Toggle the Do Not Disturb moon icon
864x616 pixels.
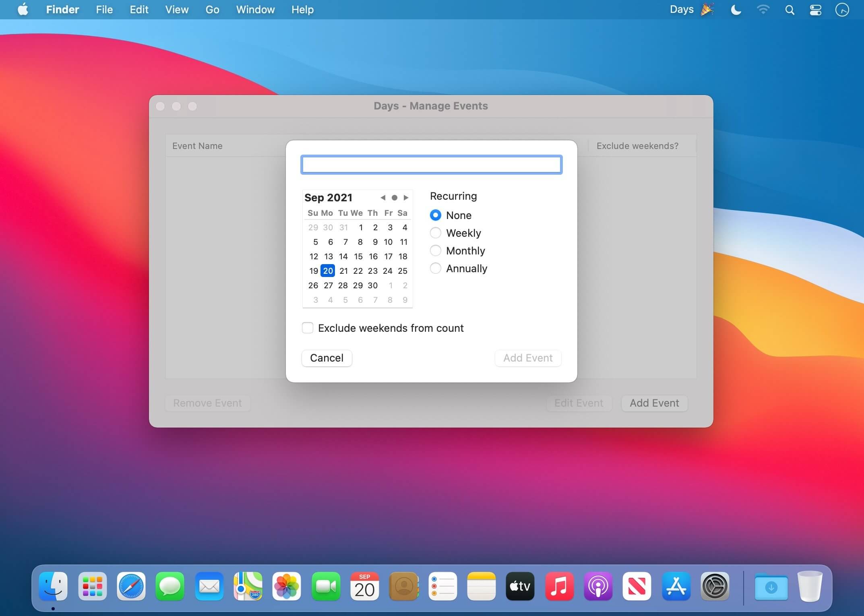tap(736, 10)
